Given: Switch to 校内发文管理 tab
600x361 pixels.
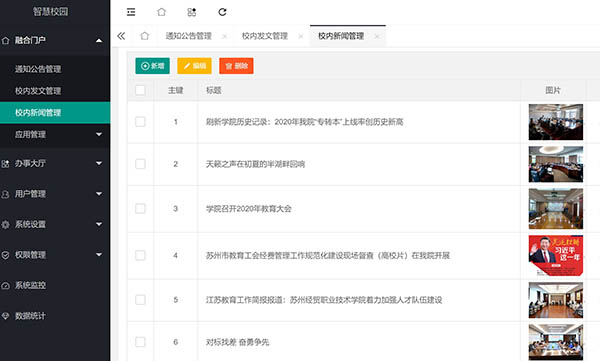Looking at the screenshot, I should click(265, 36).
